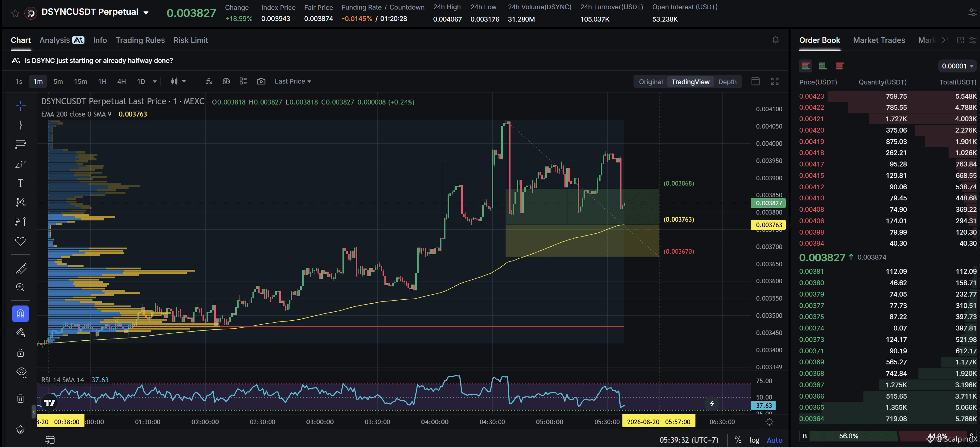980x447 pixels.
Task: Show only sell orders in order book
Action: [840, 66]
